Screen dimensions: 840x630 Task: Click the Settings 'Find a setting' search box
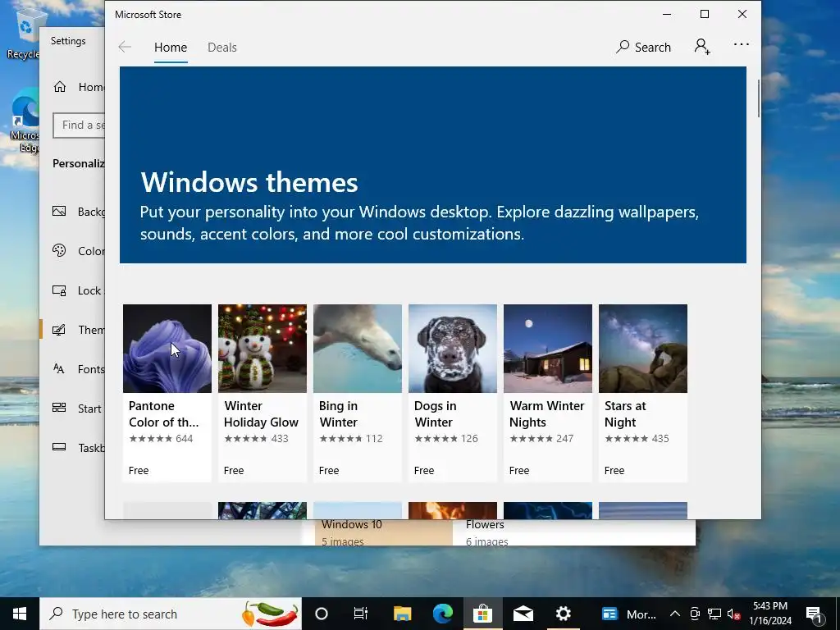[79, 126]
